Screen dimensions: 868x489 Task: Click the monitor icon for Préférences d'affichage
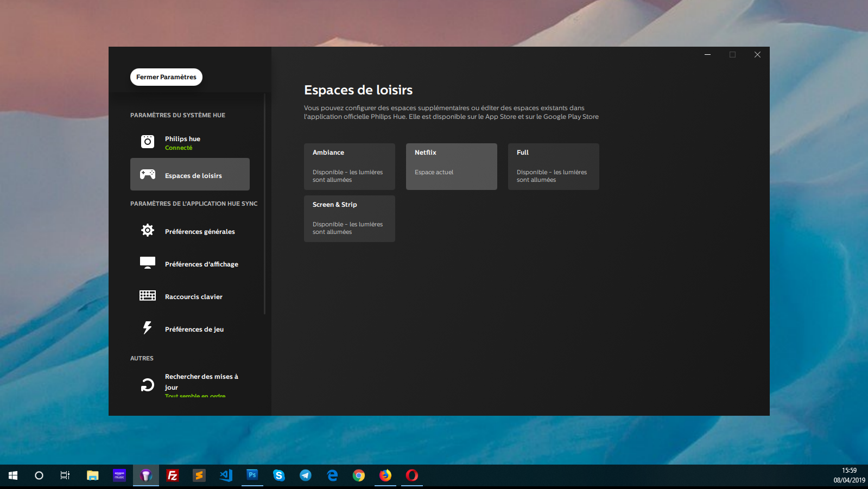[147, 263]
